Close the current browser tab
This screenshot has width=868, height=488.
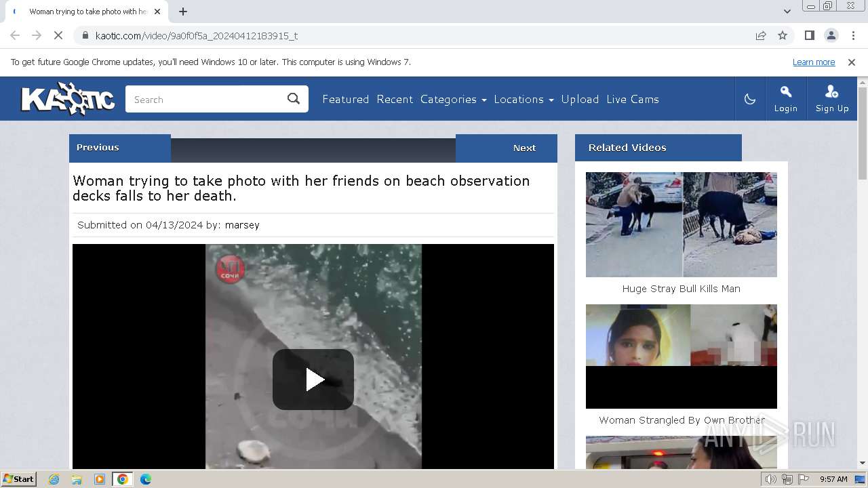point(157,12)
